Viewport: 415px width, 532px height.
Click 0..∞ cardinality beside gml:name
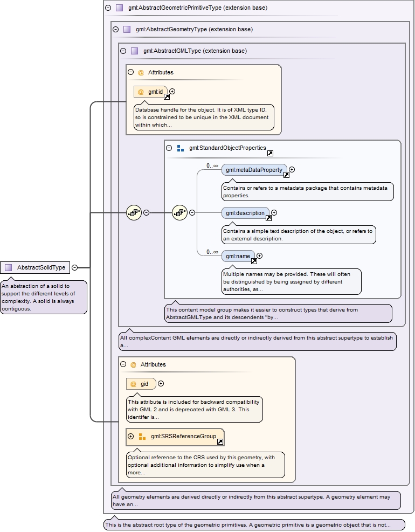[x=212, y=252]
